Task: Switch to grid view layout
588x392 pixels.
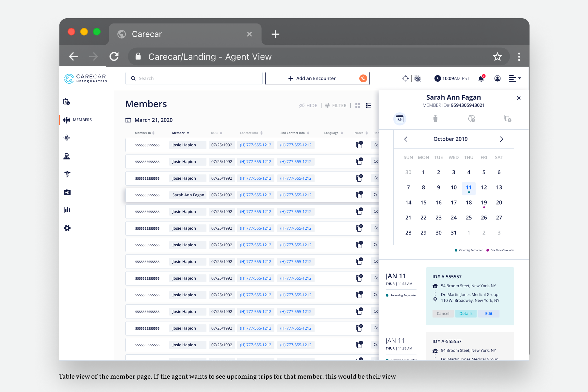Action: pyautogui.click(x=358, y=106)
